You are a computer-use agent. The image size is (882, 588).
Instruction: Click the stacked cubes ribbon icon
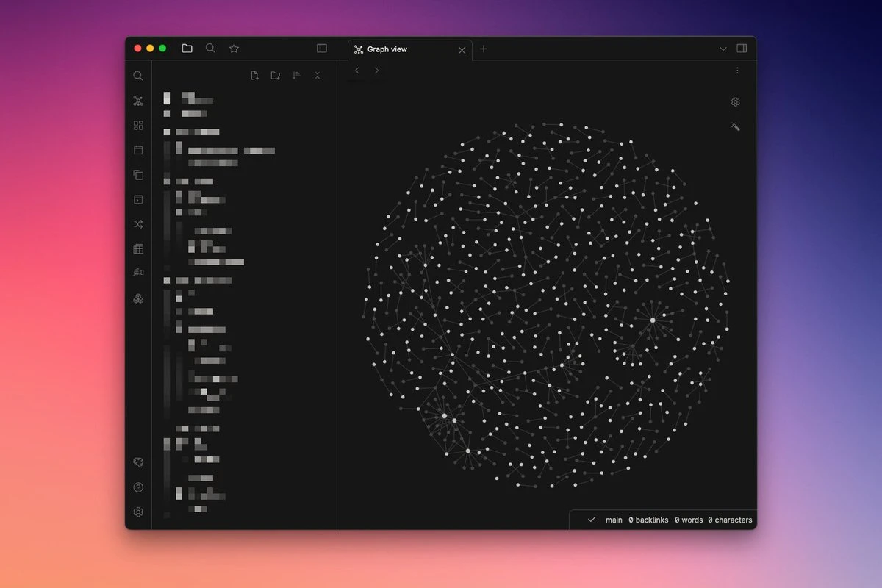(x=138, y=298)
